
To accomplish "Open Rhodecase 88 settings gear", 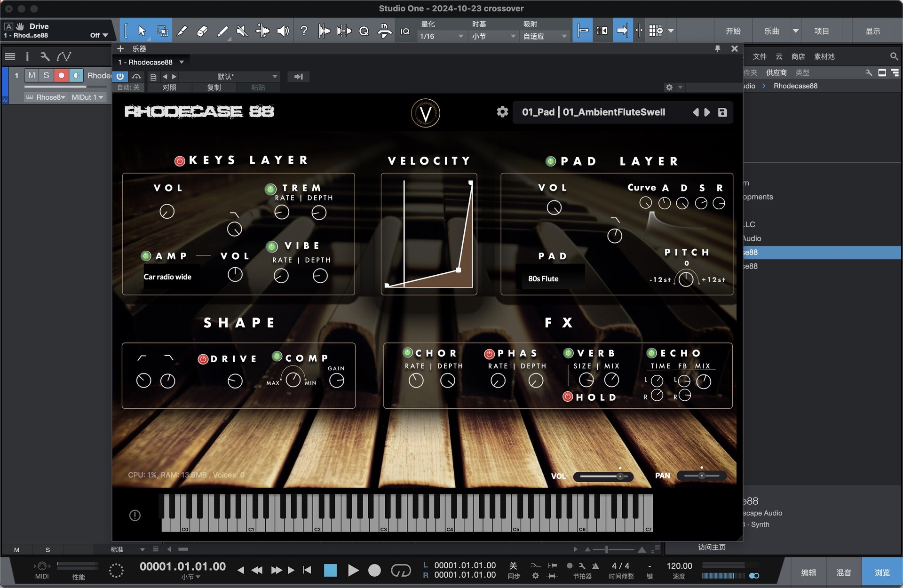I will click(x=502, y=112).
